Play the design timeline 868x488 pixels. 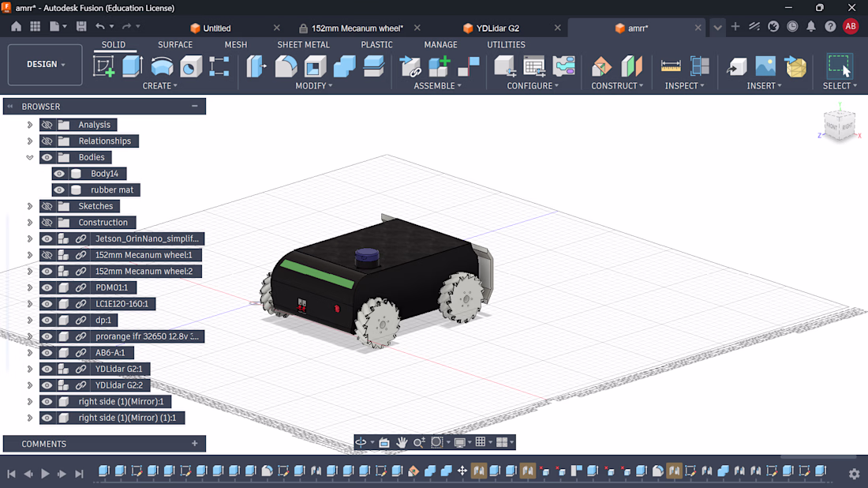coord(46,474)
